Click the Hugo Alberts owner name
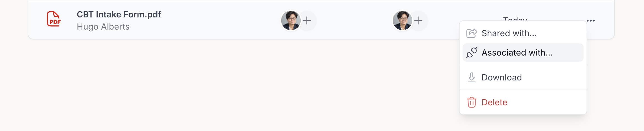The height and width of the screenshot is (131, 644). pyautogui.click(x=103, y=27)
